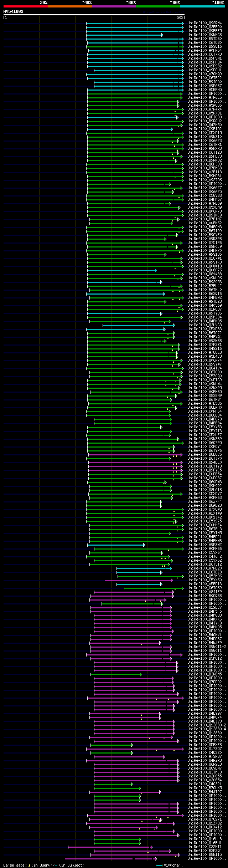228x868 pixels.
Task: Click the cyan alignment bar of Q0WMC6
Action: click(x=125, y=35)
